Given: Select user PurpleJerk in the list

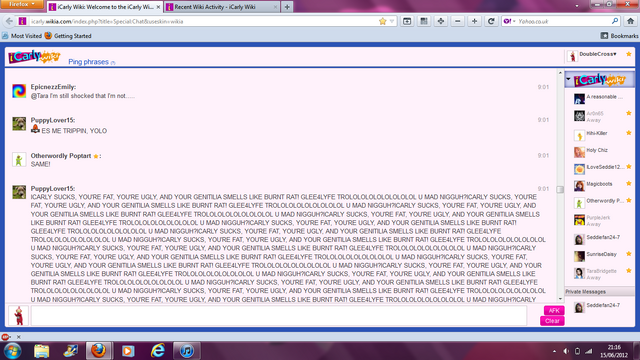Looking at the screenshot, I should point(600,220).
